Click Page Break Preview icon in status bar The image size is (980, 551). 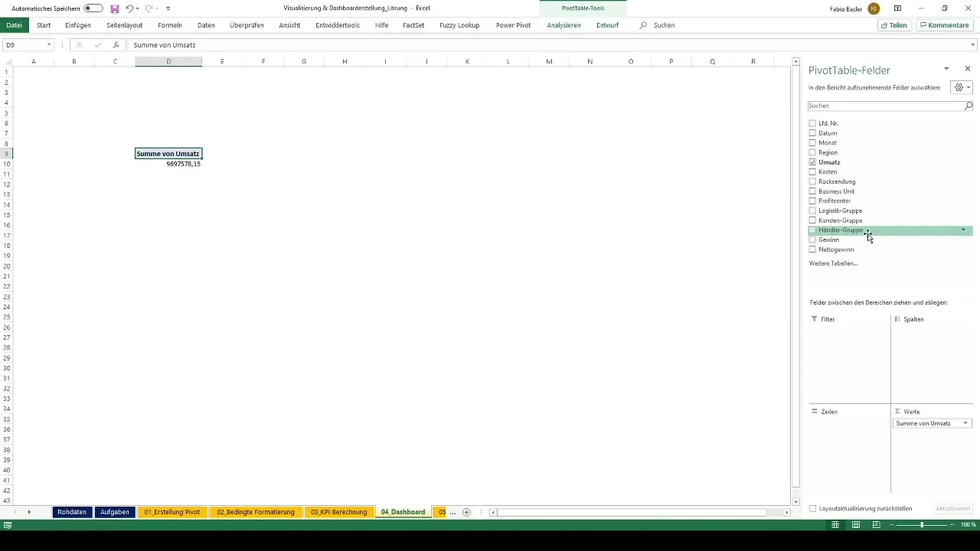[877, 525]
